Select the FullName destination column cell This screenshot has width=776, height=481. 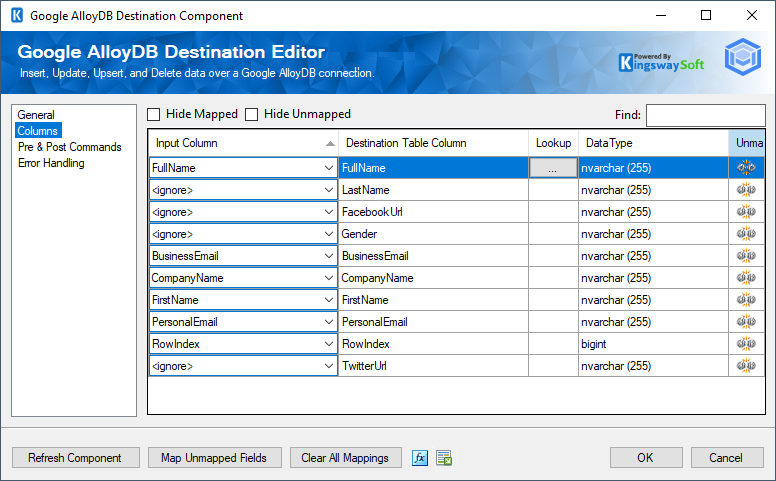click(x=433, y=168)
